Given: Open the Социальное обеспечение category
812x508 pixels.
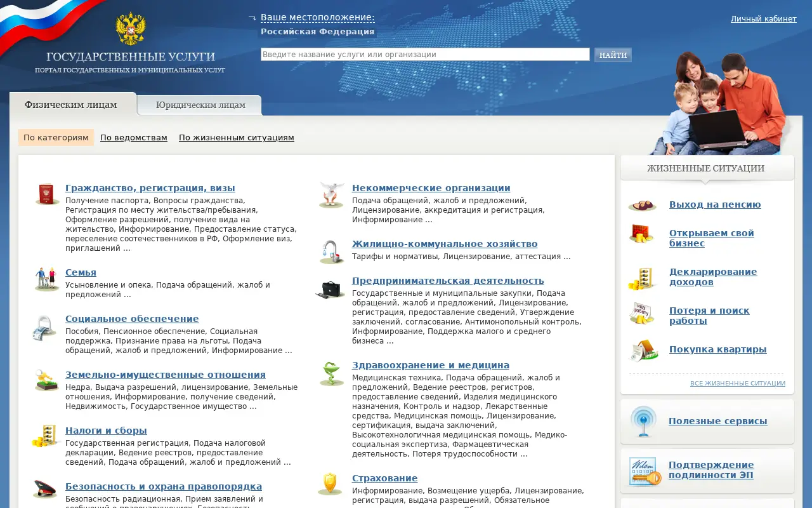Looking at the screenshot, I should (132, 319).
